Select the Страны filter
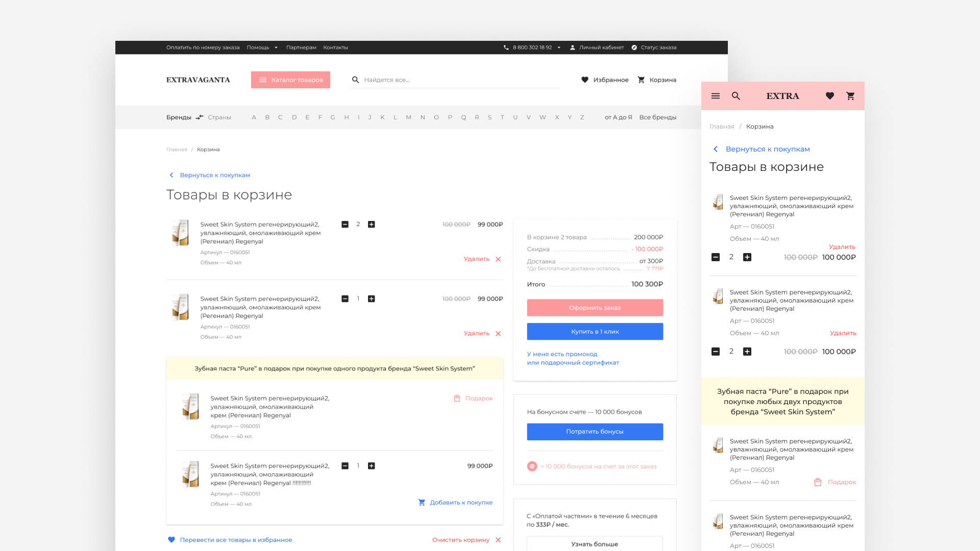Screen dimensions: 980x551 point(219,117)
